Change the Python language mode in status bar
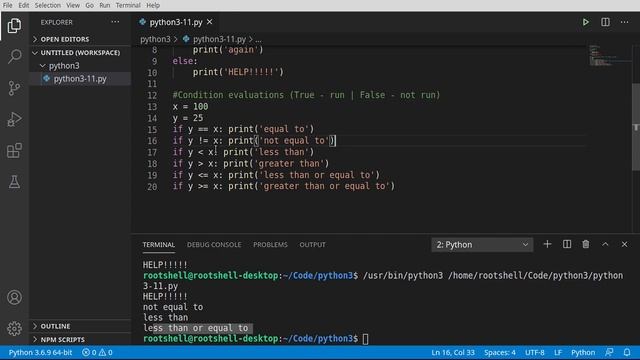 [x=583, y=352]
